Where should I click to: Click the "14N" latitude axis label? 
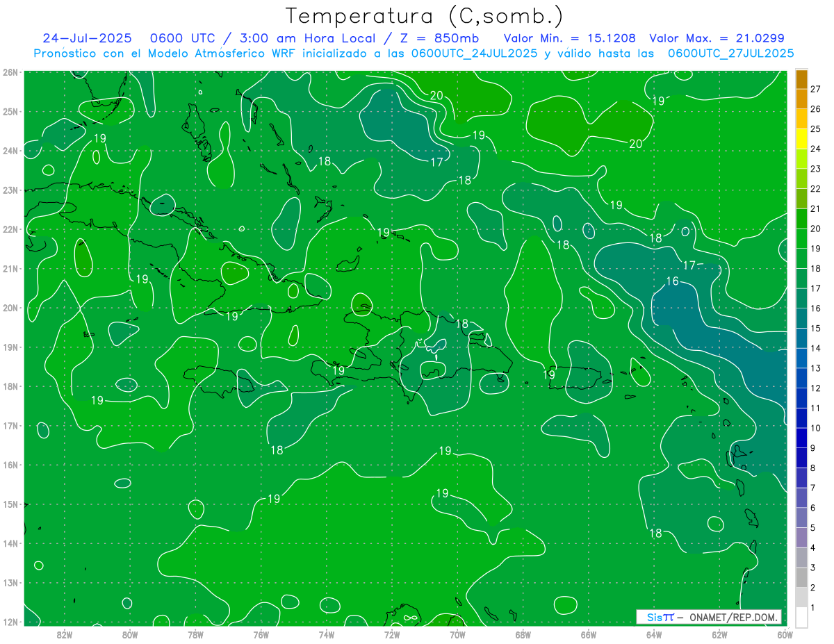tap(10, 543)
